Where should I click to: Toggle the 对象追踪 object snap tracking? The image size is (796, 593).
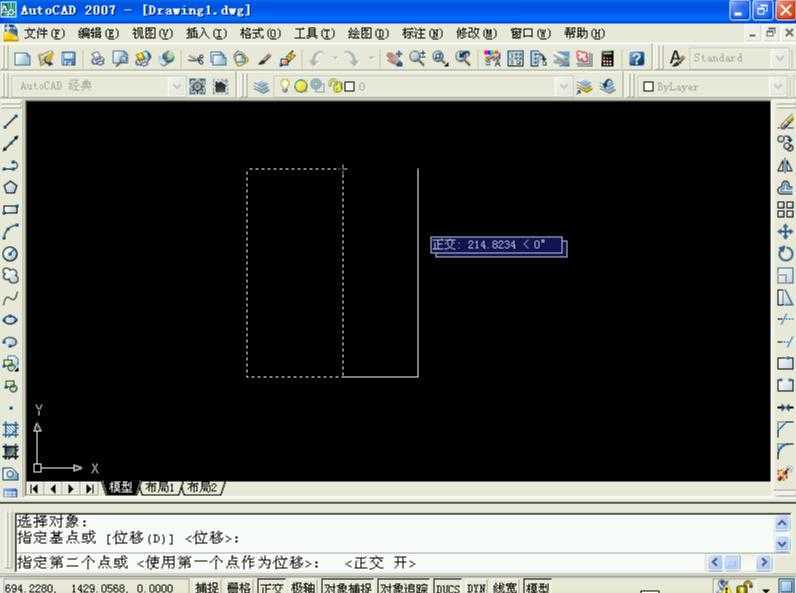coord(404,587)
